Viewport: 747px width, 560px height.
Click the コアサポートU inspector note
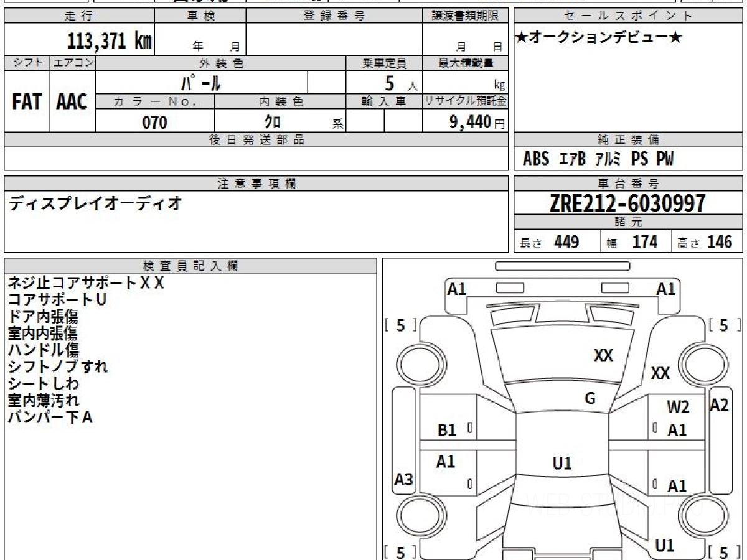(57, 300)
